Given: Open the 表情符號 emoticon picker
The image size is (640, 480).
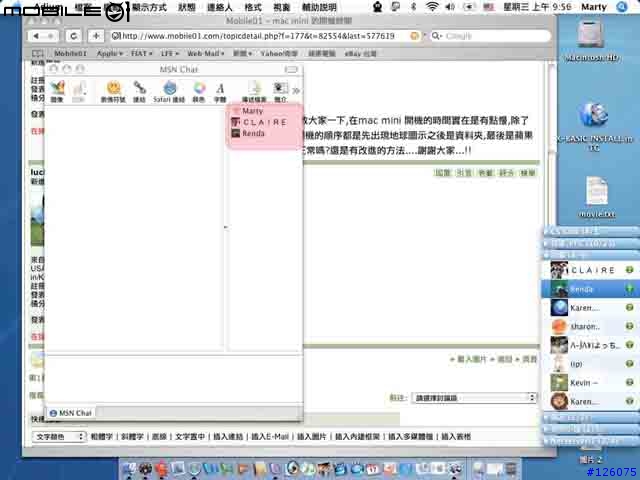Looking at the screenshot, I should pos(113,91).
